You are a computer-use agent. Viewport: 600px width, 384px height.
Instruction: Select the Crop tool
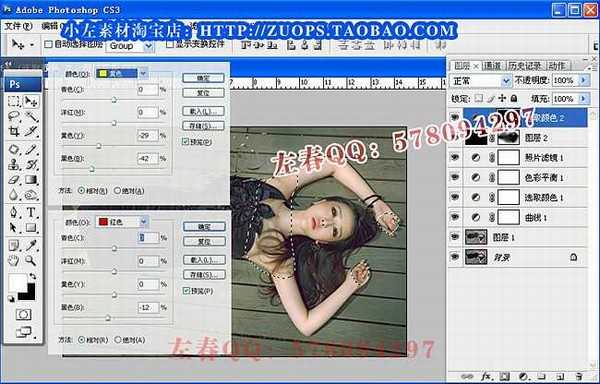point(14,132)
